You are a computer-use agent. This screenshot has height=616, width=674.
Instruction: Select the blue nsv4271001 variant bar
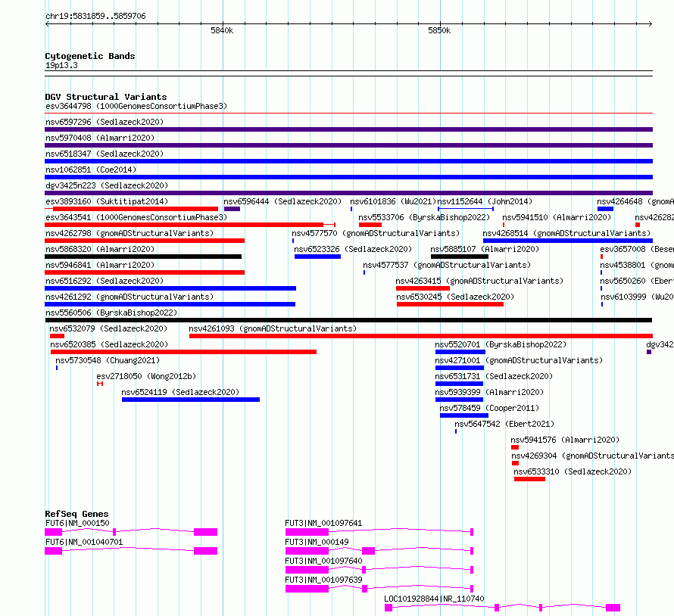[460, 368]
